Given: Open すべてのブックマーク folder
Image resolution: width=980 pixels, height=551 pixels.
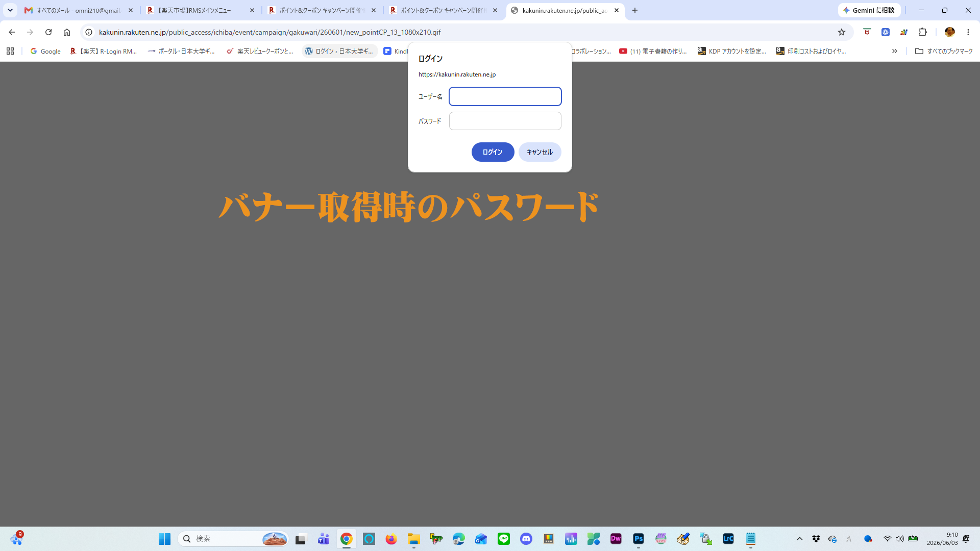Looking at the screenshot, I should point(944,51).
